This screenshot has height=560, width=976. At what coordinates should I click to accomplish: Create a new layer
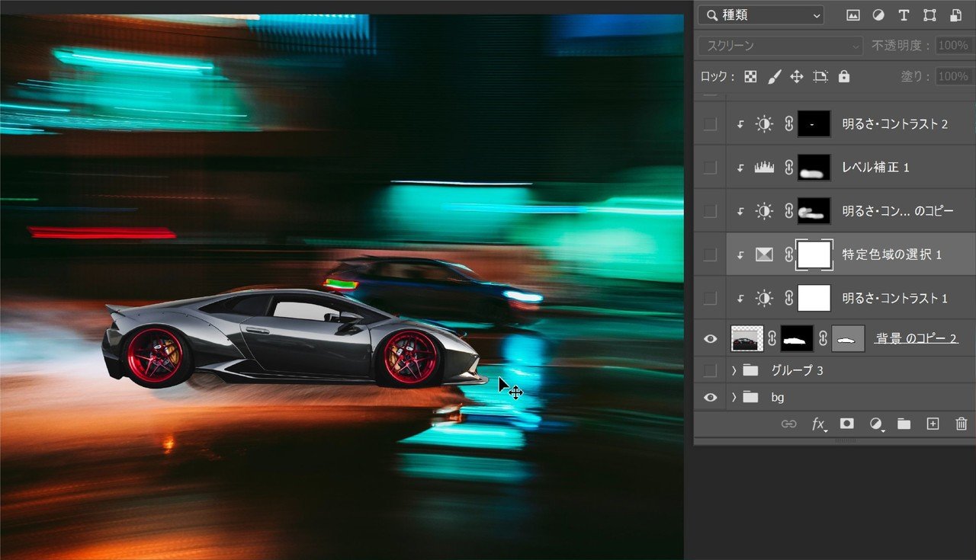(x=932, y=424)
